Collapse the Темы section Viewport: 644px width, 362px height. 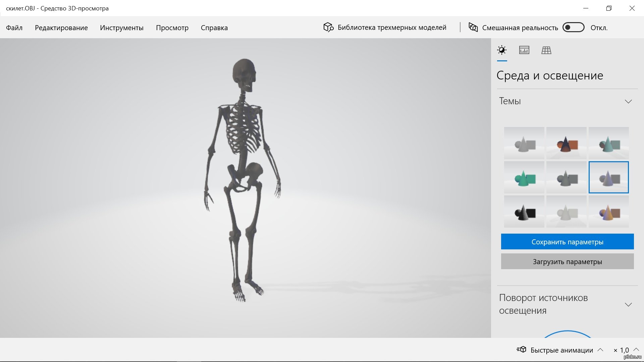coord(628,101)
